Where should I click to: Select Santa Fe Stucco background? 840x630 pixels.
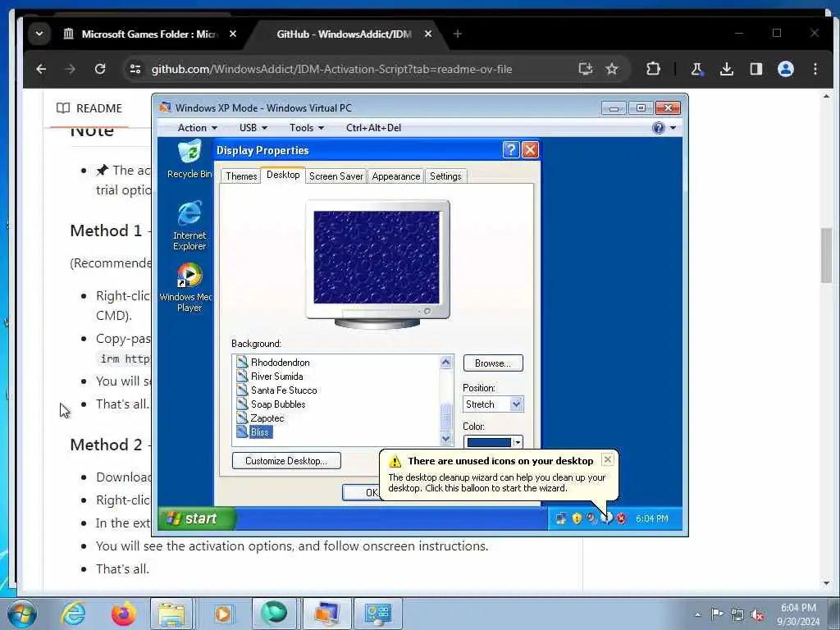click(x=283, y=390)
